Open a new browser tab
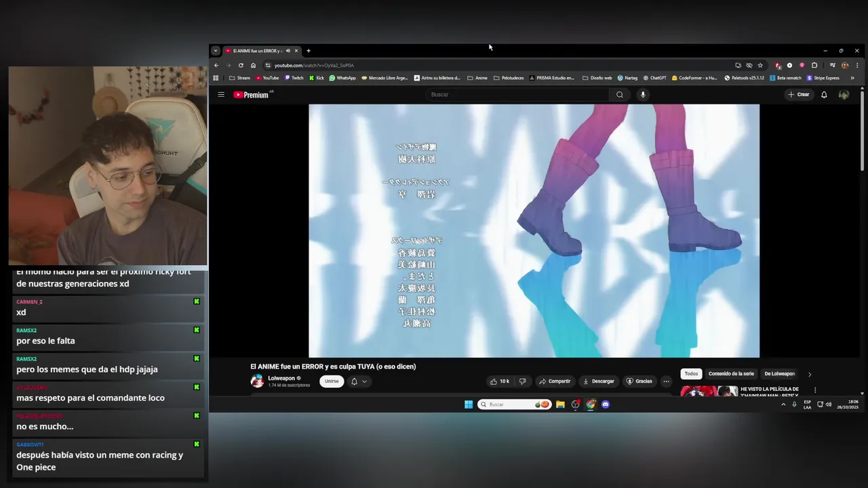 pyautogui.click(x=309, y=51)
